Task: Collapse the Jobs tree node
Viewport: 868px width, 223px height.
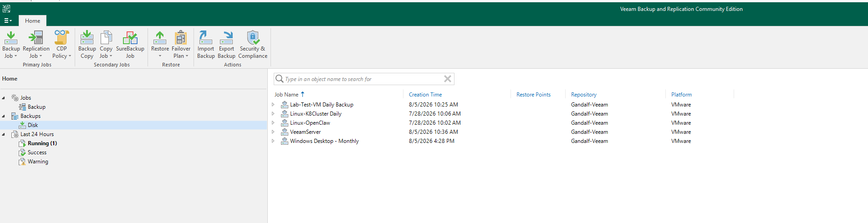Action: point(4,98)
